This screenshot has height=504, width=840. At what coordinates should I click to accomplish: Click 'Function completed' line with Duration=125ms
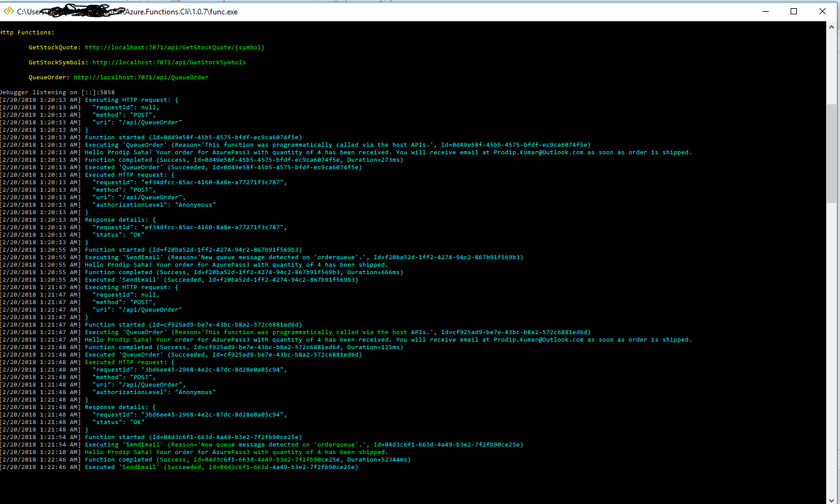202,347
